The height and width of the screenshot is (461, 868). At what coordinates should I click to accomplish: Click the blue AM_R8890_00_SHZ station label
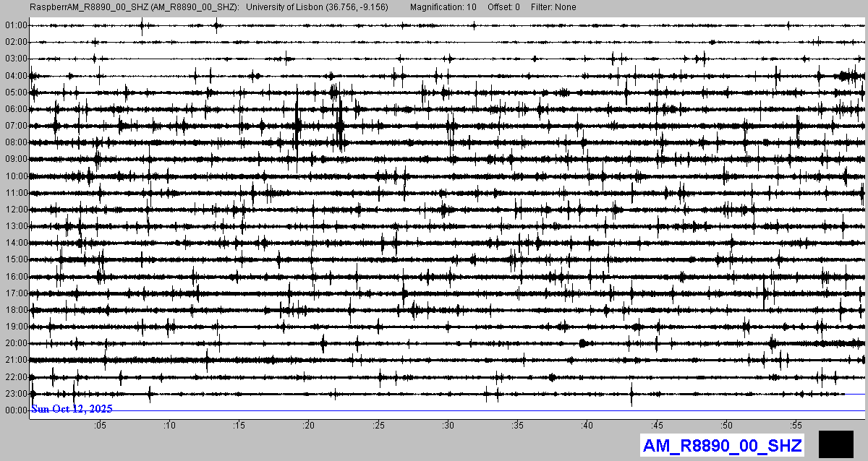722,445
